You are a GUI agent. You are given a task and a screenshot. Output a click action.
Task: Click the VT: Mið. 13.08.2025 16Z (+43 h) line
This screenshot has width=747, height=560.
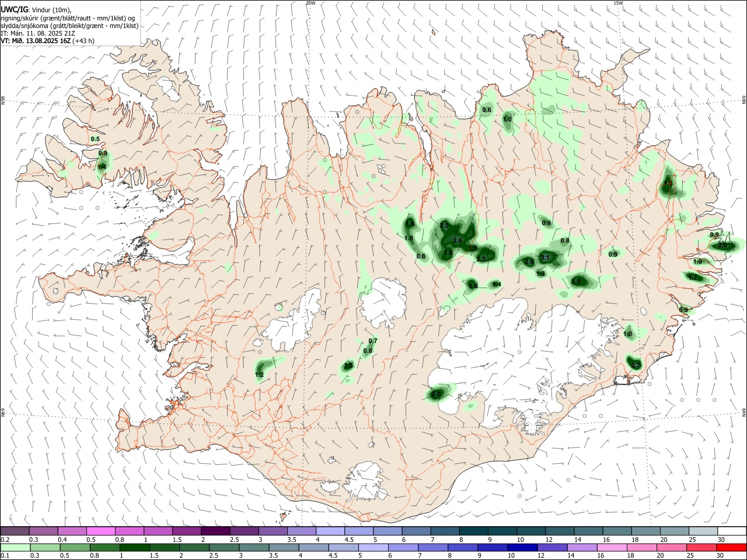pyautogui.click(x=47, y=41)
